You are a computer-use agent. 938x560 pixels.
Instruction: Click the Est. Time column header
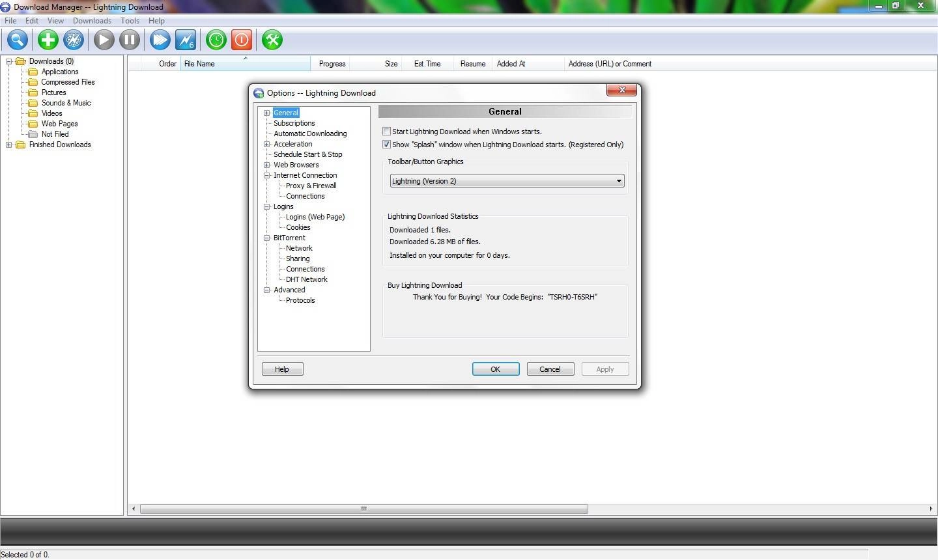point(427,64)
